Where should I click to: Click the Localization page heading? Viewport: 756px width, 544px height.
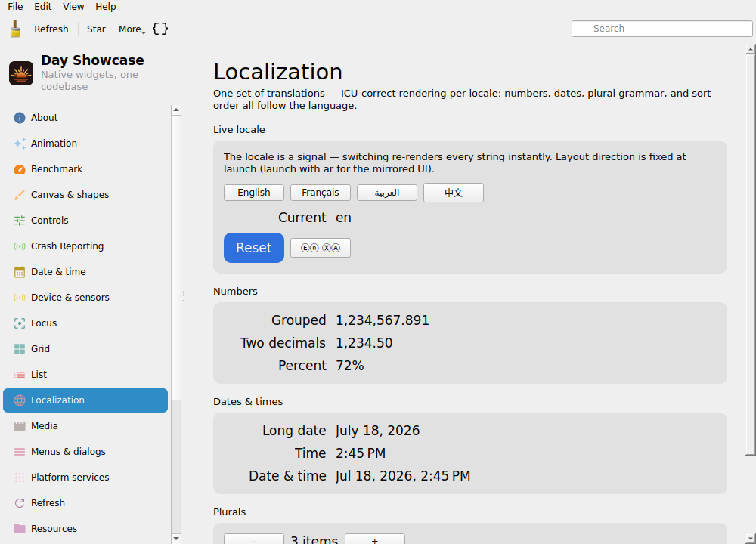point(277,72)
